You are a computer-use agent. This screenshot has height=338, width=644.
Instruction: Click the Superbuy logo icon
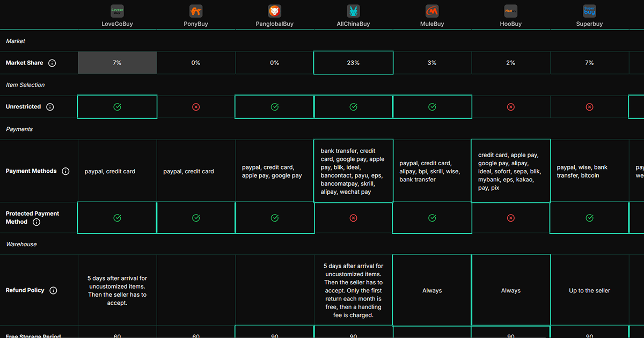pyautogui.click(x=589, y=11)
